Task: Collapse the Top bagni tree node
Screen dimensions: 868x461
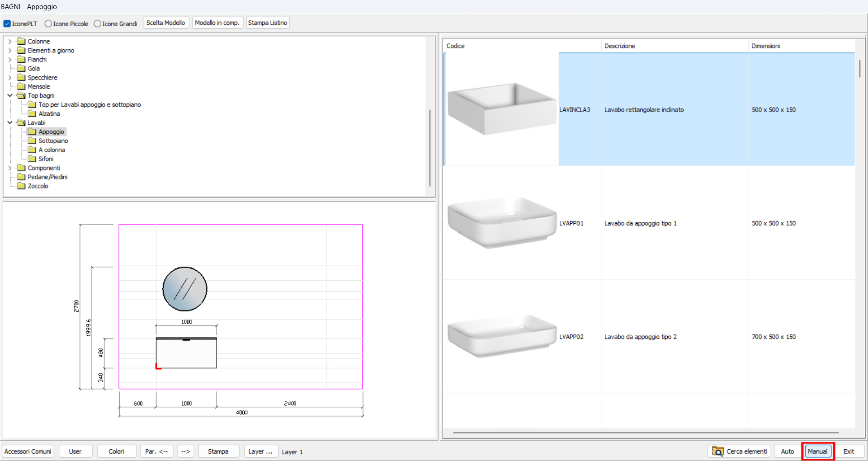Action: (10, 95)
